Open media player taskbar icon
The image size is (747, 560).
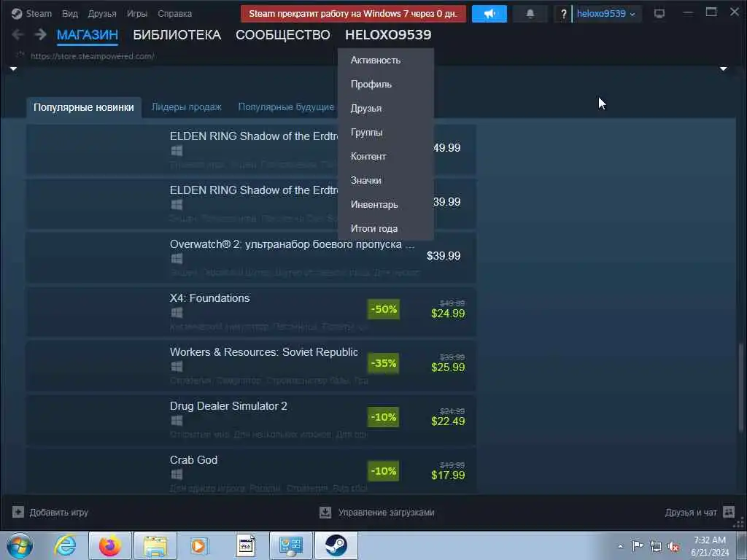click(199, 545)
